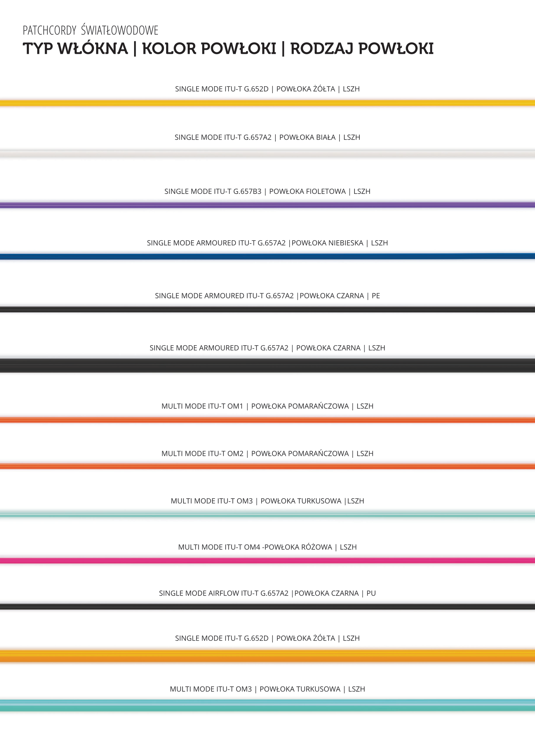Viewport: 535px width, 756px height.
Task: Click the orange cable under OM1 label
Action: [x=267, y=420]
